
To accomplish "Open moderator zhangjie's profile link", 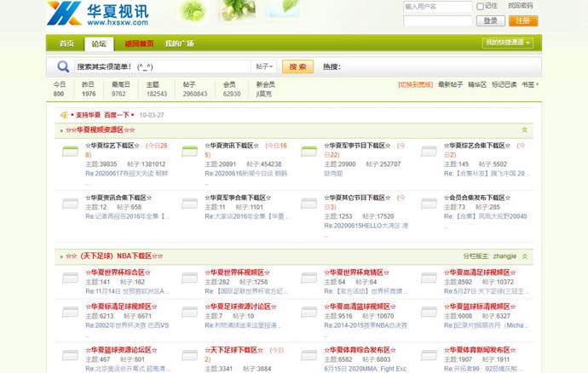I will click(x=504, y=256).
